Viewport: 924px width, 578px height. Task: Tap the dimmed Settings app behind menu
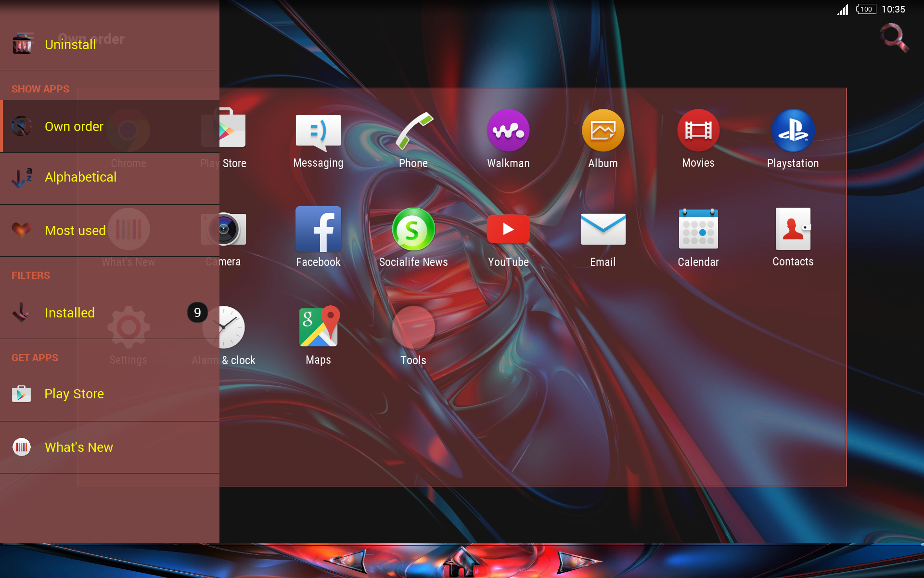[128, 336]
